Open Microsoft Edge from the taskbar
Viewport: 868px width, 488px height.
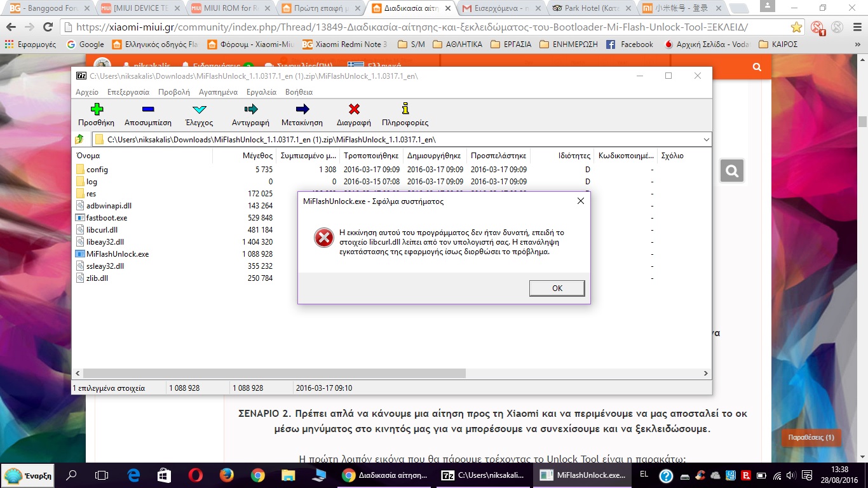point(133,475)
